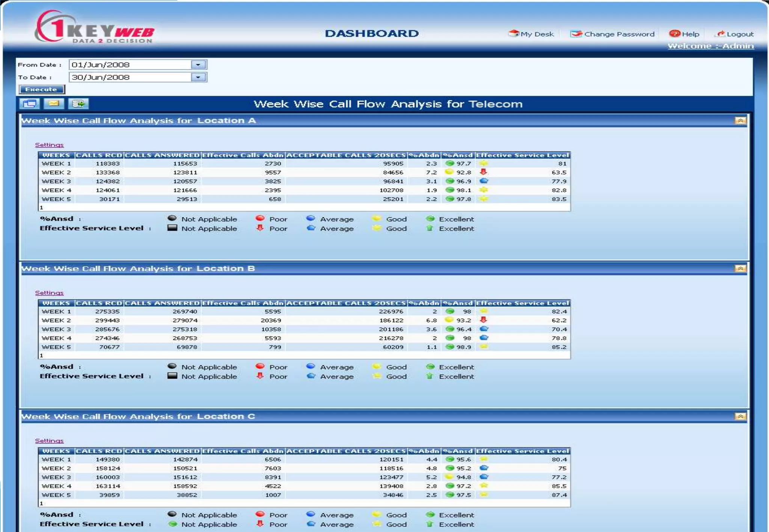Select Location C acceptable calls value 139408

[x=391, y=486]
